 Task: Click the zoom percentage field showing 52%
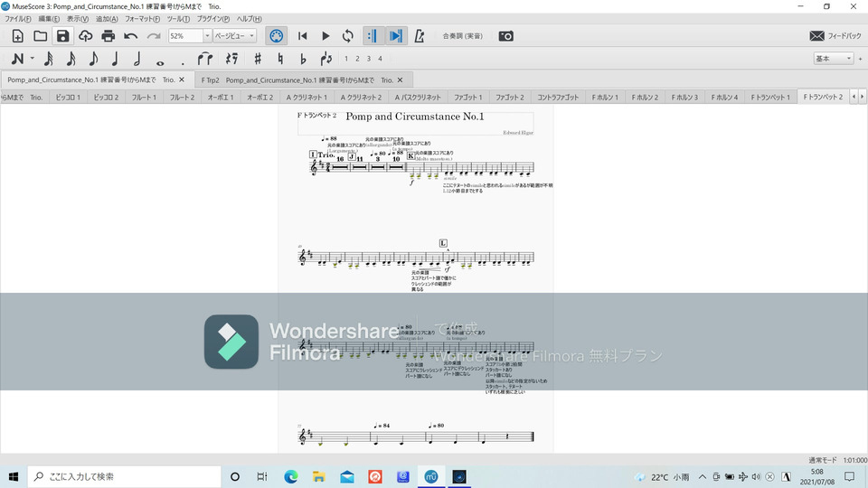tap(185, 36)
